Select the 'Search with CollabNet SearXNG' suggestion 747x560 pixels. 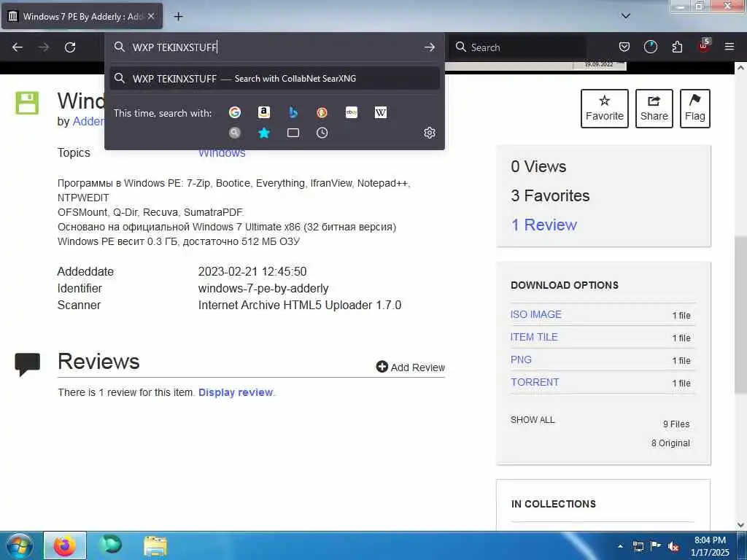click(274, 79)
